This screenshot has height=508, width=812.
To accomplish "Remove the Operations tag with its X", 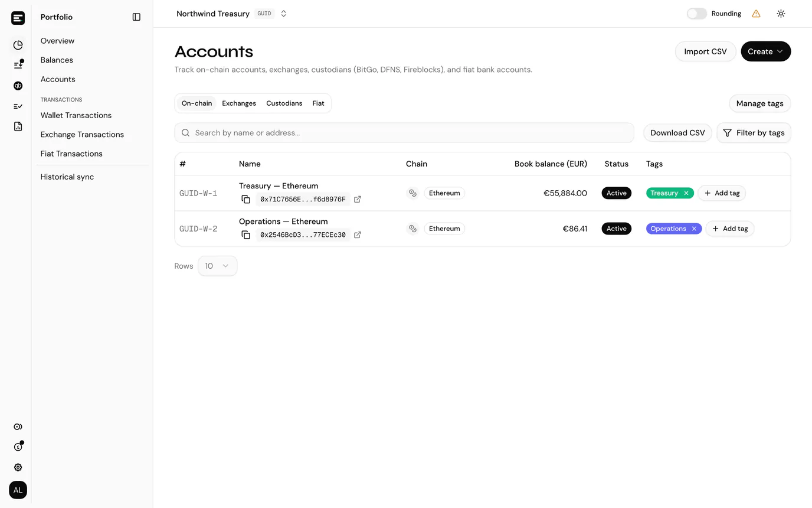I will 694,229.
